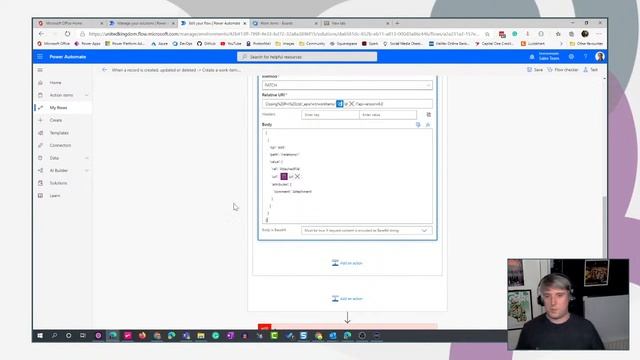Switch Headers to text mode icon

pyautogui.click(x=429, y=115)
